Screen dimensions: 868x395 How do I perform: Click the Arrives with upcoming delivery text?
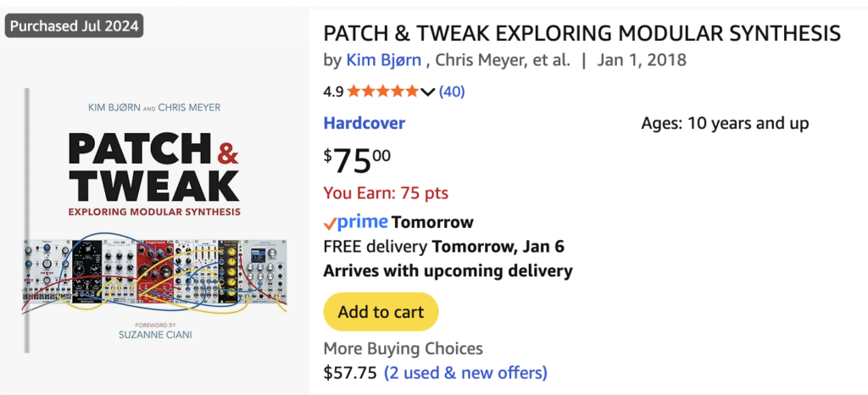pyautogui.click(x=448, y=271)
